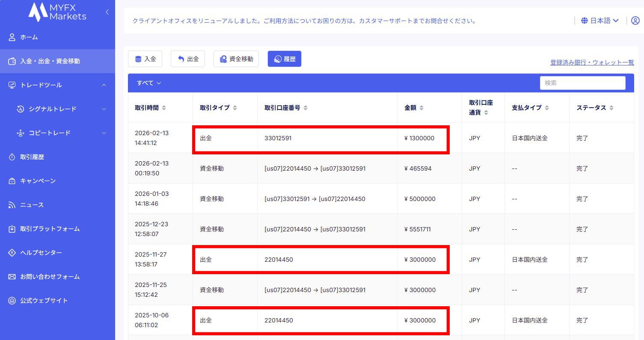Viewport: 644px width, 340px height.
Task: Open 取引プラットフォーム download icon
Action: (x=12, y=229)
